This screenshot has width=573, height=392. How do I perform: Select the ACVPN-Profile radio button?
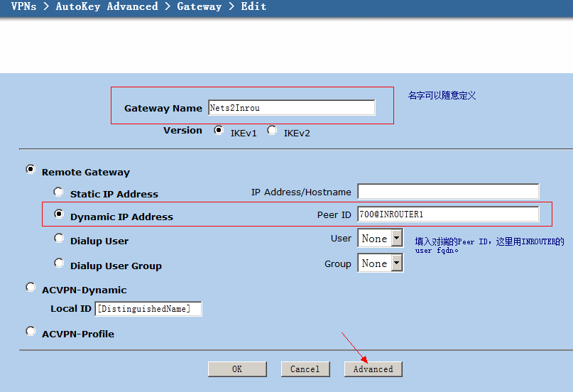click(x=31, y=332)
